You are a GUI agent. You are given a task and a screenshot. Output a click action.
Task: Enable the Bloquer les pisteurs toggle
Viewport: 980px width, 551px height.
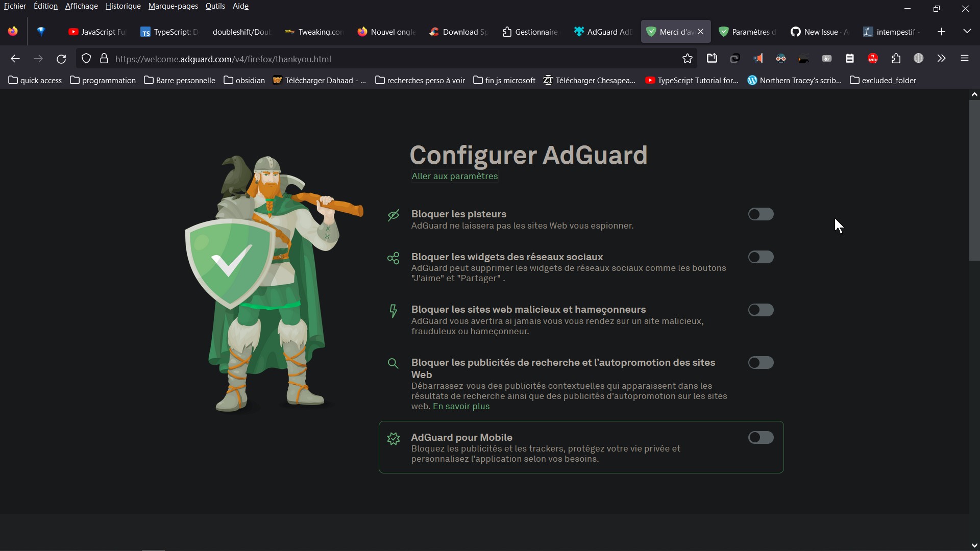click(x=761, y=214)
